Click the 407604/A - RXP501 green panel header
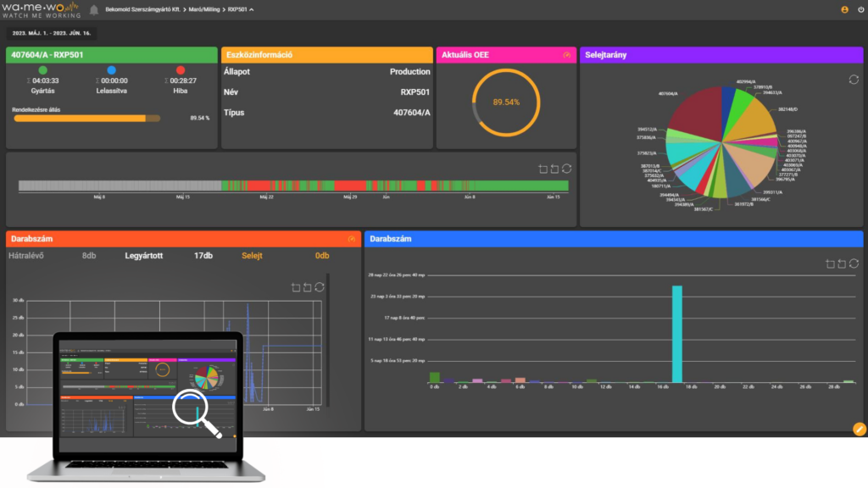Image resolution: width=868 pixels, height=488 pixels. (x=112, y=55)
